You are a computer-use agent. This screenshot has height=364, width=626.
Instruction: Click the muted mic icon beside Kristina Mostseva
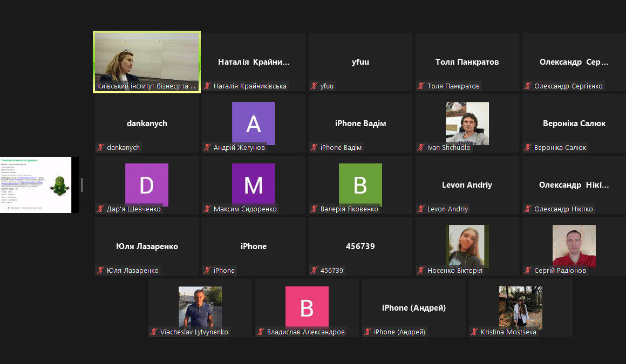474,332
